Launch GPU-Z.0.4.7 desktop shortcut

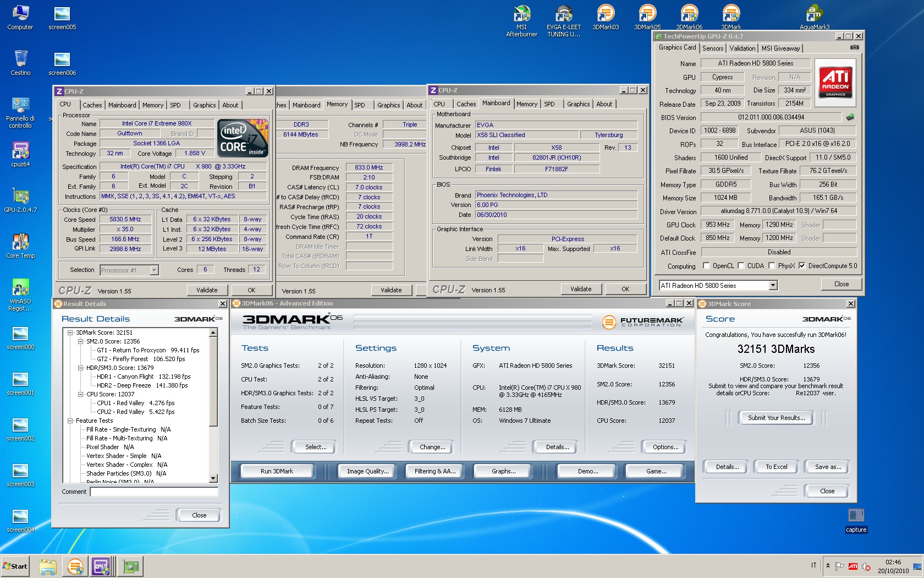[20, 200]
